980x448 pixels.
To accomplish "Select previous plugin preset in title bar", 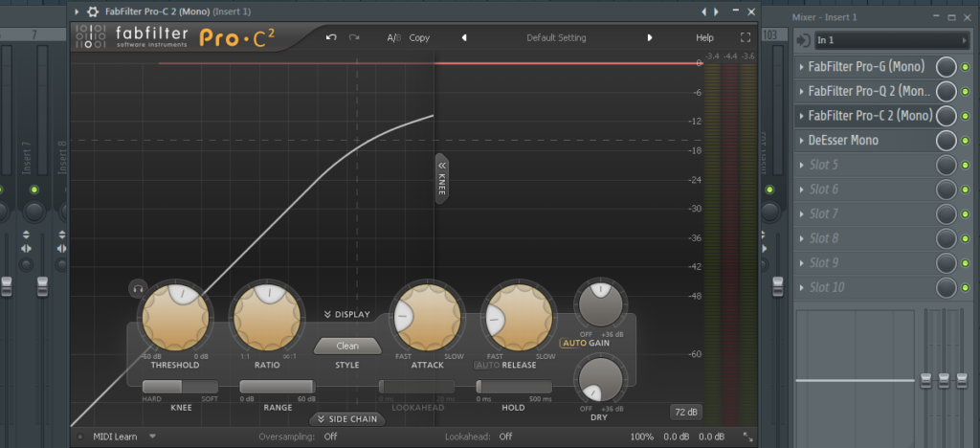I will click(x=704, y=11).
